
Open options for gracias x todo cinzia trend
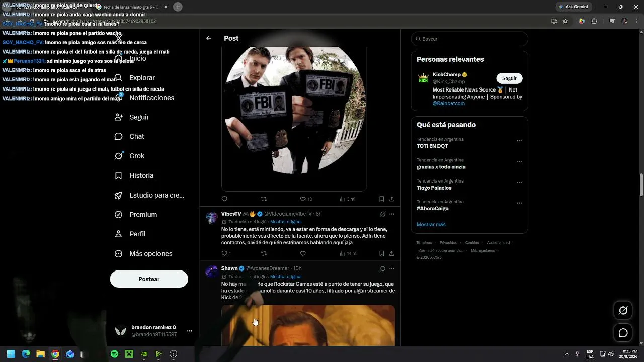pyautogui.click(x=519, y=161)
